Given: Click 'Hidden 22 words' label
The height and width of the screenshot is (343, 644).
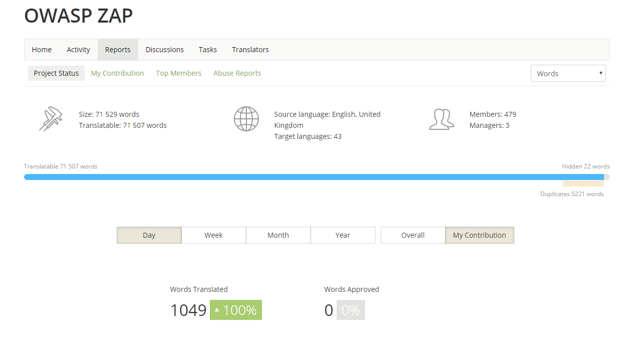Looking at the screenshot, I should click(x=586, y=166).
